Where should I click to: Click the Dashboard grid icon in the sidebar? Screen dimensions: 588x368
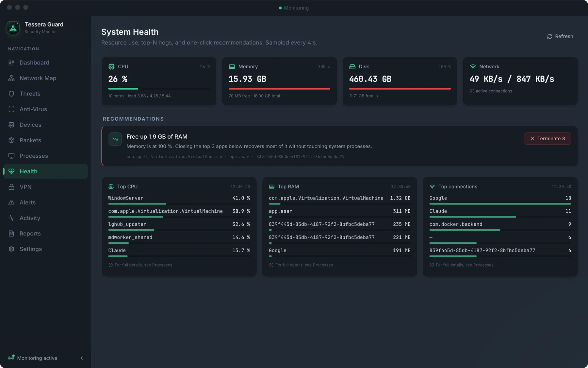pyautogui.click(x=11, y=62)
